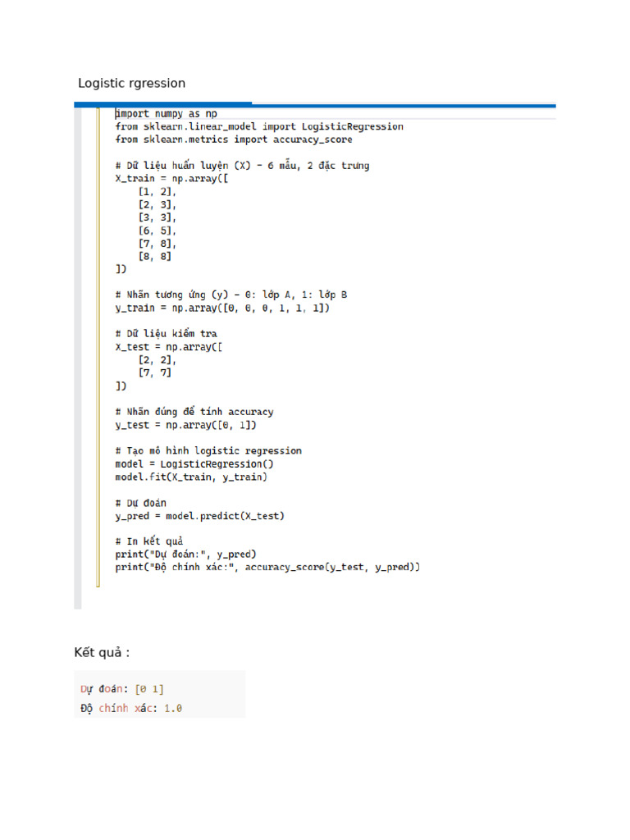Click the 'Logistic rgression' heading
Image resolution: width=630 pixels, height=840 pixels.
(x=132, y=83)
